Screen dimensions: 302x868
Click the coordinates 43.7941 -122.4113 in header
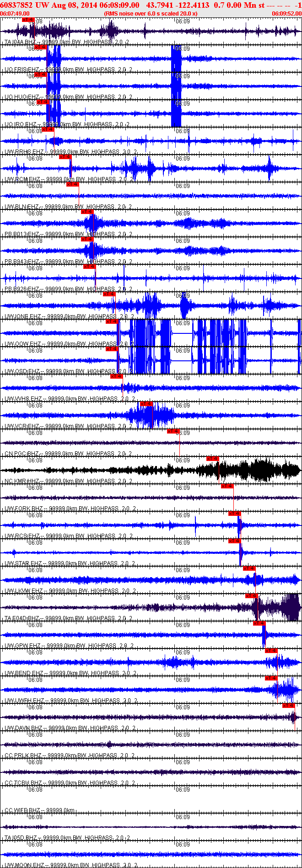point(178,5)
